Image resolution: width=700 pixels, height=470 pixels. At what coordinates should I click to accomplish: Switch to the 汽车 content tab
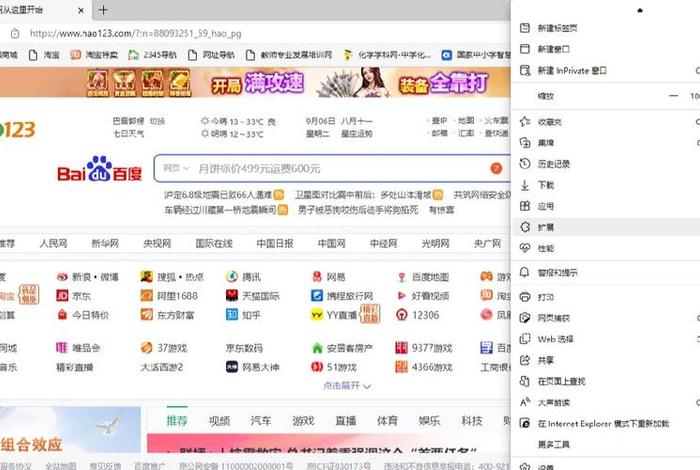click(261, 420)
